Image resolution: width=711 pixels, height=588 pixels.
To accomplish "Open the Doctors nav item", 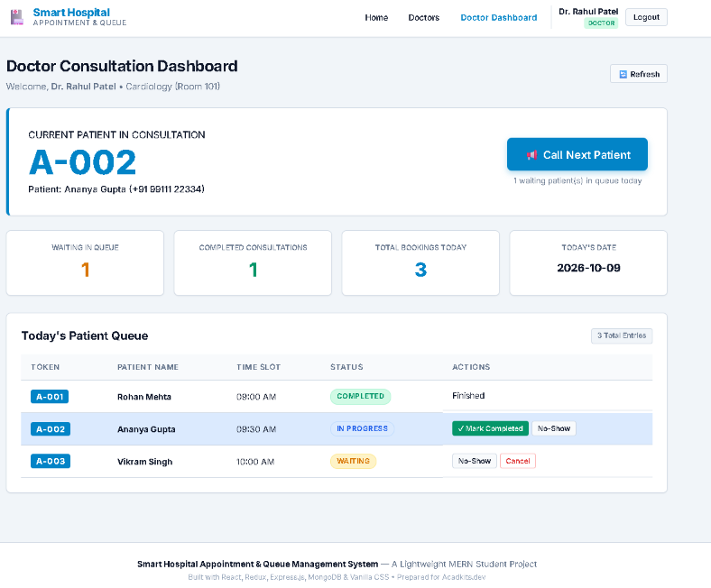I will [x=423, y=18].
